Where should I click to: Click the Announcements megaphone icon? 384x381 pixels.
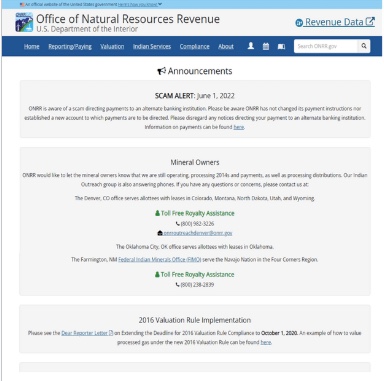point(162,71)
